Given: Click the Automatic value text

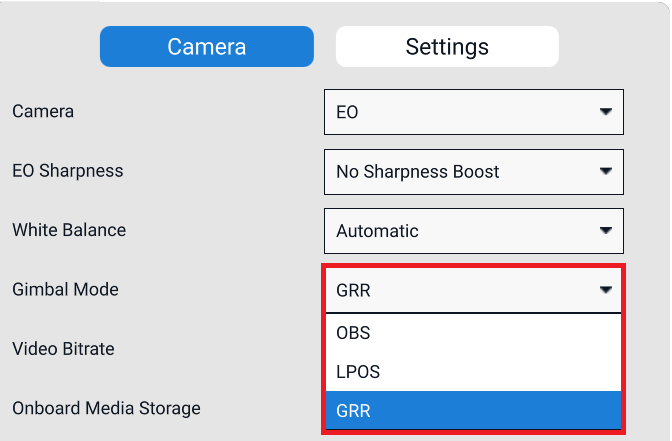Looking at the screenshot, I should (377, 231).
